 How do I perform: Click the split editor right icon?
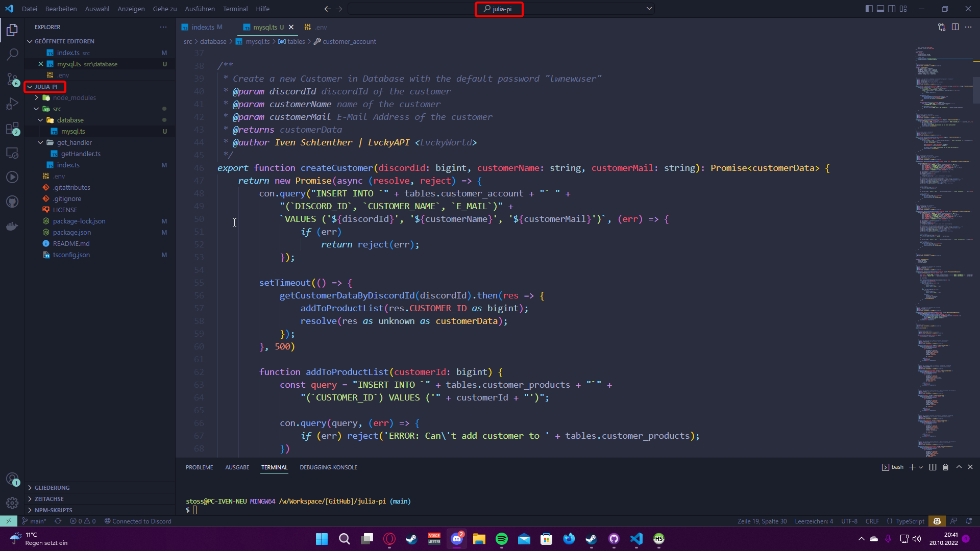(955, 27)
